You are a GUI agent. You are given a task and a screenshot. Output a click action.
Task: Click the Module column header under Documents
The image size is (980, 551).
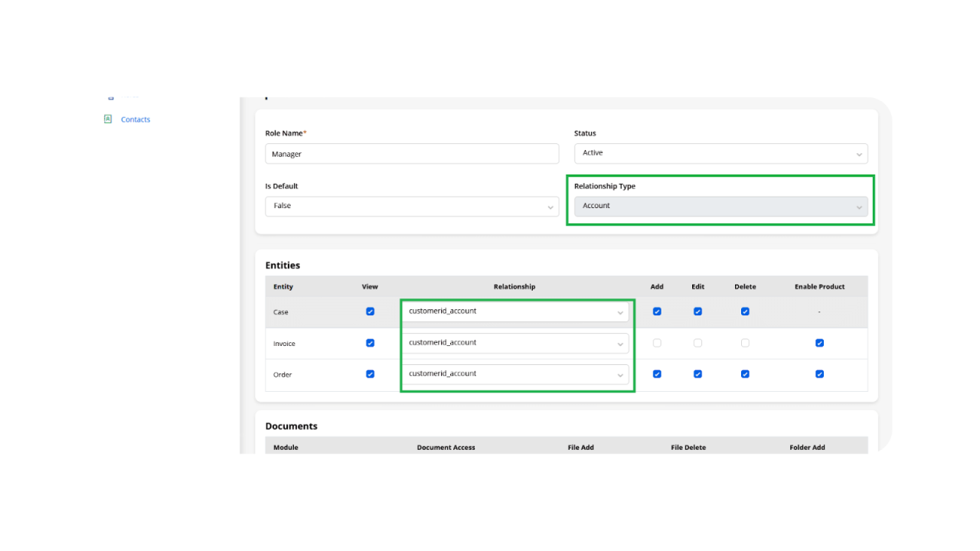tap(285, 447)
